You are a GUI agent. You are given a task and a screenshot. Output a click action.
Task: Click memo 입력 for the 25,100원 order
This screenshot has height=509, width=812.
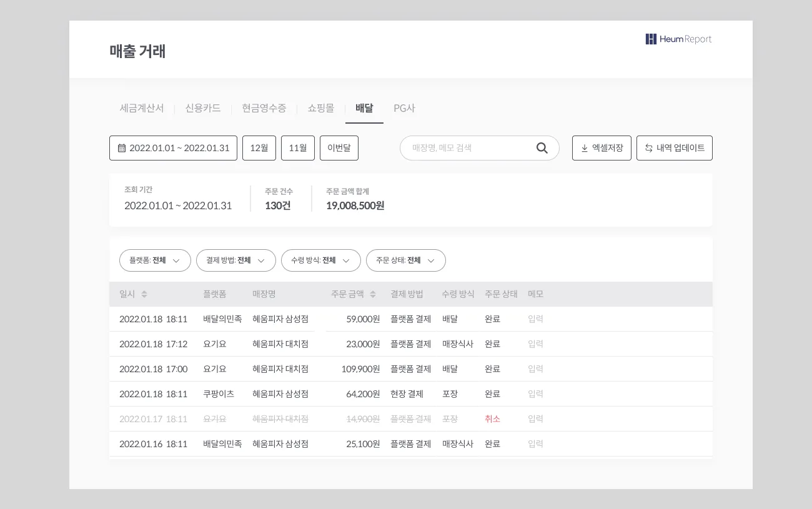pos(535,444)
